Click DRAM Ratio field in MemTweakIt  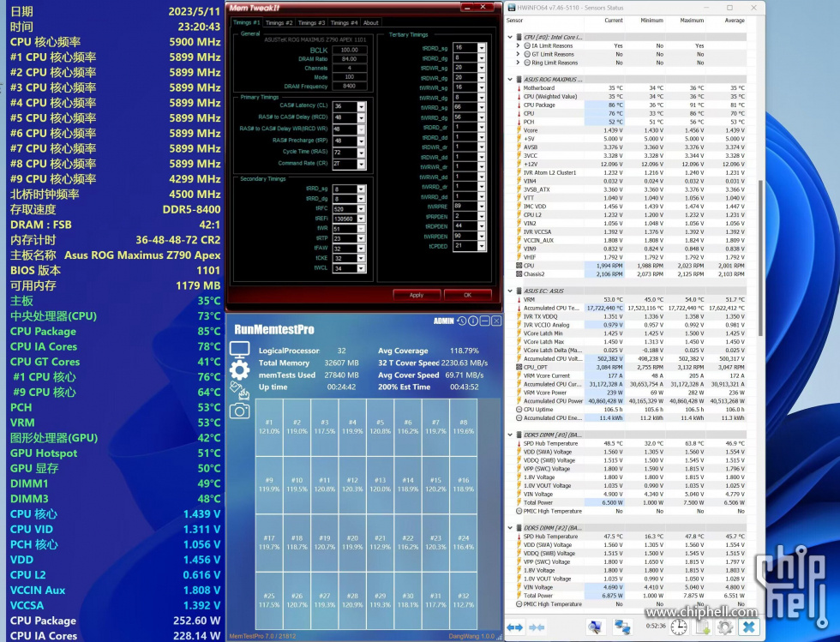(x=350, y=59)
